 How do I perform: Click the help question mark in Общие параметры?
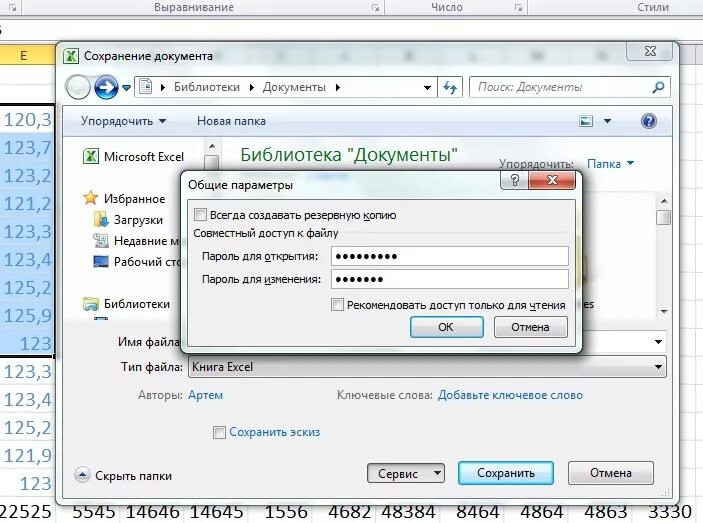(x=514, y=180)
